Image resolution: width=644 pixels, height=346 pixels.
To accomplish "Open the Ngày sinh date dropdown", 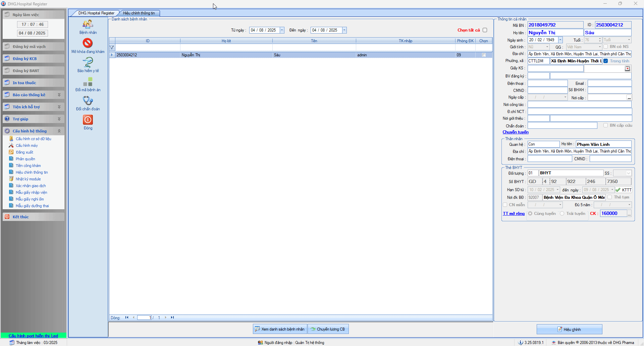I will pyautogui.click(x=560, y=40).
